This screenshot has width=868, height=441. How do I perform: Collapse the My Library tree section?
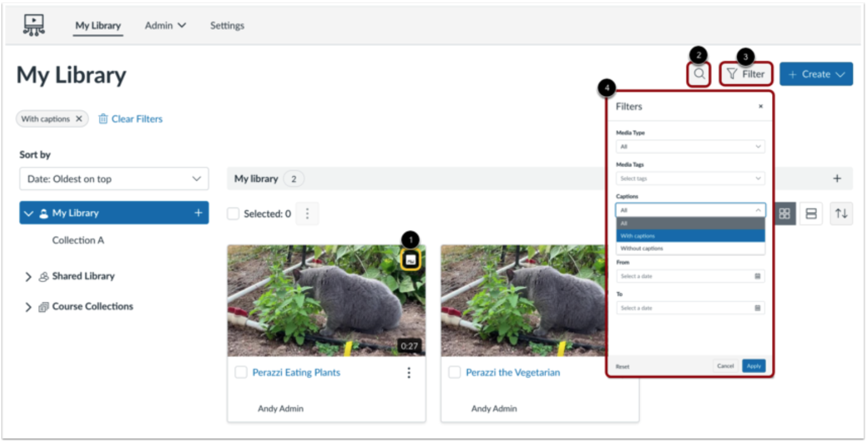point(29,214)
